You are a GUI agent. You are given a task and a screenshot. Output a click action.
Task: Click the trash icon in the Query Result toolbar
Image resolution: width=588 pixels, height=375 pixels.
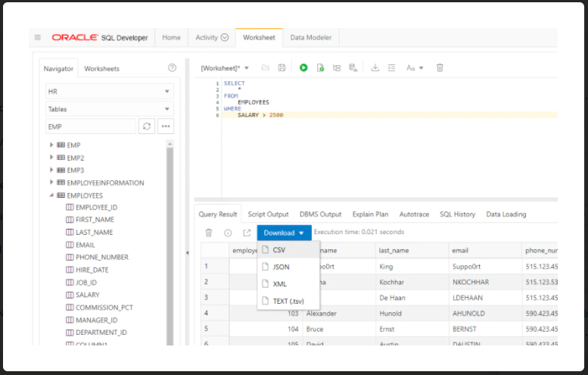pyautogui.click(x=209, y=233)
